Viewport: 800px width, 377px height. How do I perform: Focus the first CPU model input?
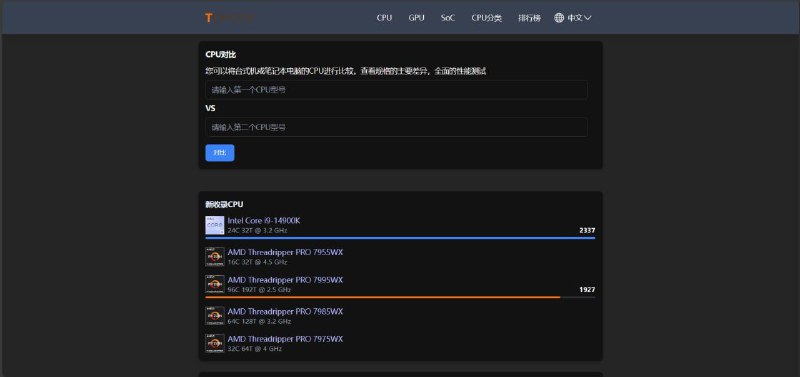coord(396,90)
